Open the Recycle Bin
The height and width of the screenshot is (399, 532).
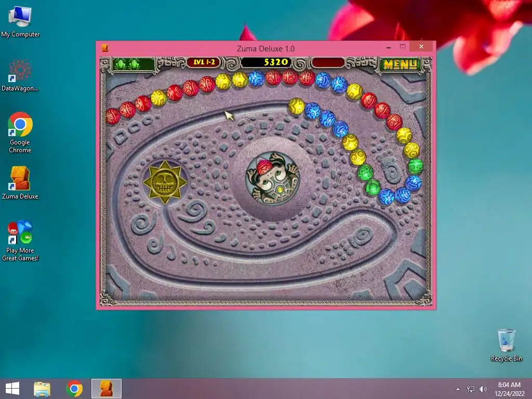tap(506, 345)
